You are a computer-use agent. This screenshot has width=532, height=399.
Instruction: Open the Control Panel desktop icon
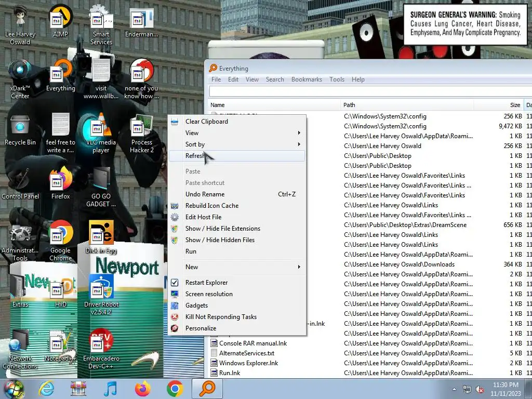click(20, 183)
